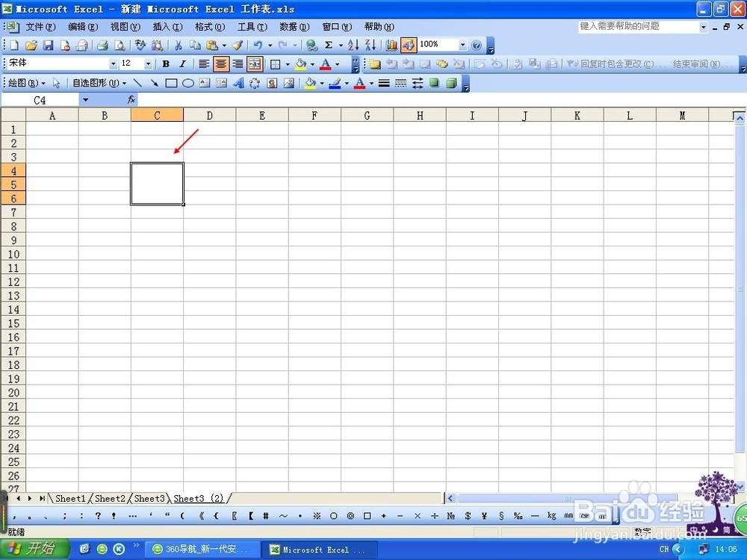This screenshot has width=747, height=560.
Task: Pick the Rectangle drawing tool
Action: point(171,83)
